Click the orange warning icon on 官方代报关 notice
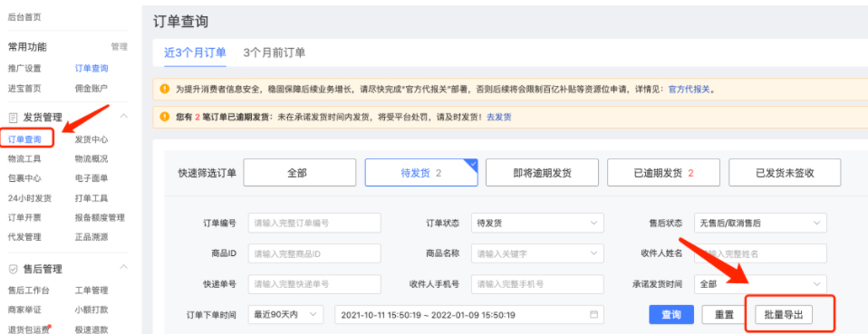This screenshot has height=334, width=868. [164, 89]
